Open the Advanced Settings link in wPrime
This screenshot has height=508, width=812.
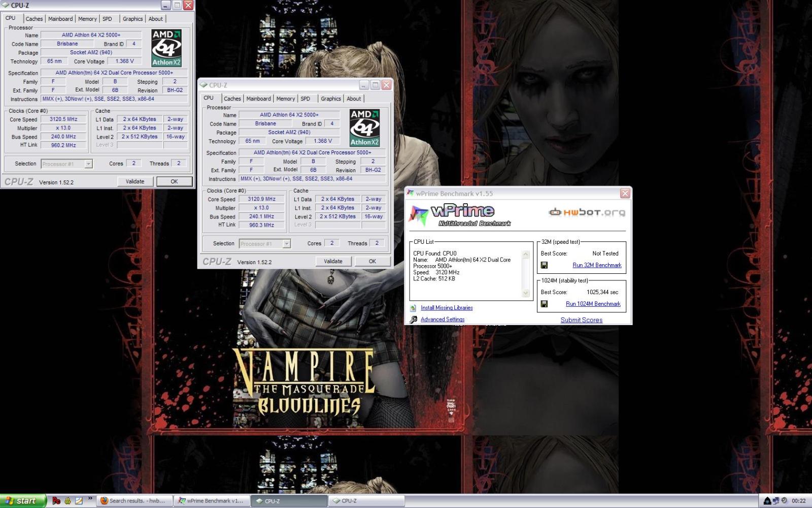point(443,320)
